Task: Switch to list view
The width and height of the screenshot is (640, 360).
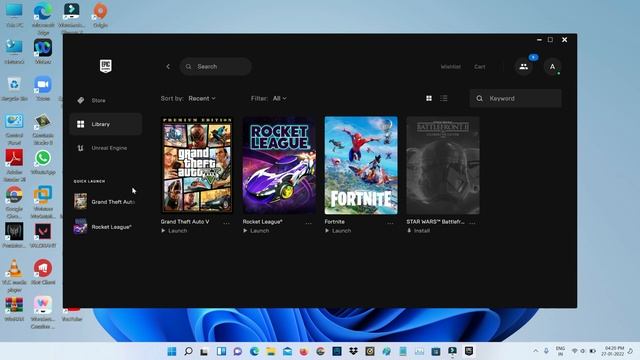Action: pyautogui.click(x=444, y=98)
